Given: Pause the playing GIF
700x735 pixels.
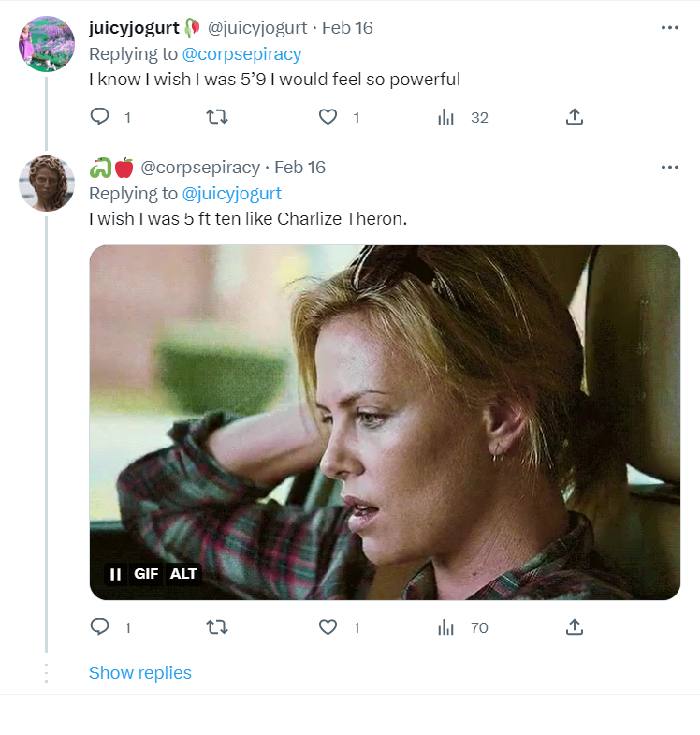Looking at the screenshot, I should click(x=115, y=574).
